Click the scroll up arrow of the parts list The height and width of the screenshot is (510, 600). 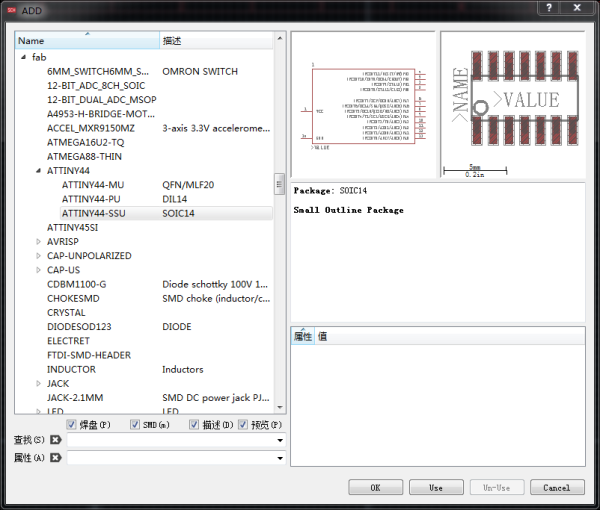pos(280,38)
